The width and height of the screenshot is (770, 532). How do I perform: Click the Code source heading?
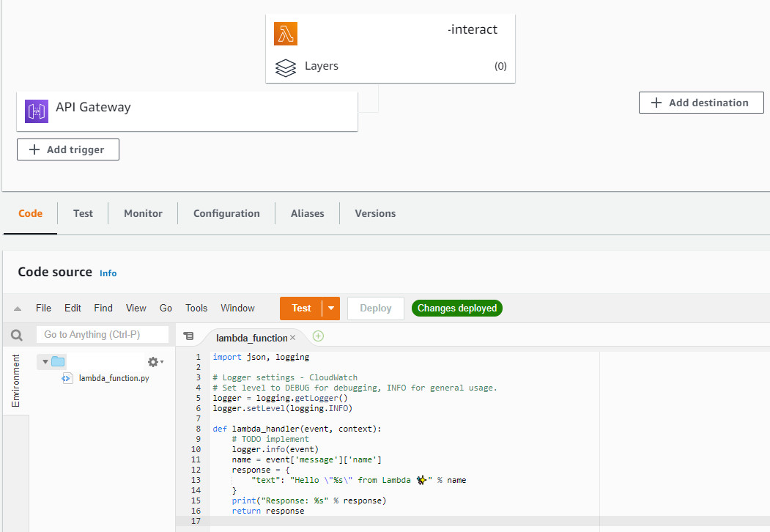55,272
